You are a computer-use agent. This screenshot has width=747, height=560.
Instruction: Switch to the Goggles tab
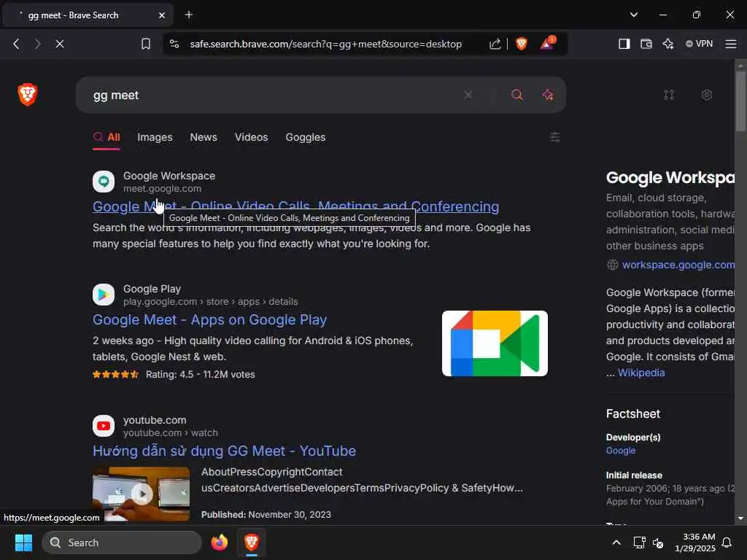coord(306,137)
